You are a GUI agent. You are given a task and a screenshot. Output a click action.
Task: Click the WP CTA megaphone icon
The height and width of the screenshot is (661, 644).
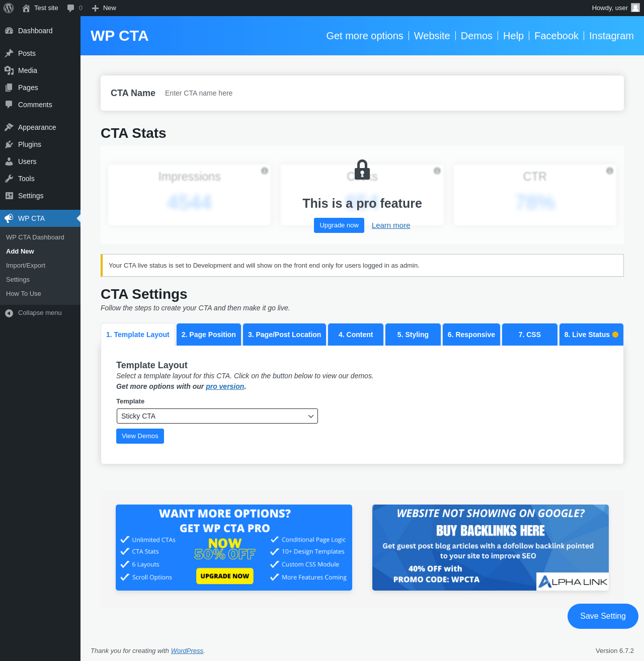(9, 218)
